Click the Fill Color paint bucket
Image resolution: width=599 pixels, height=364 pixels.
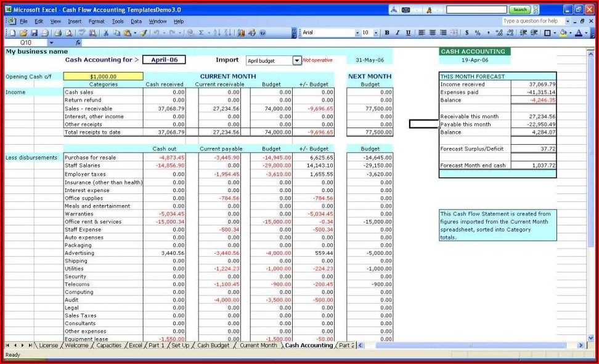[x=563, y=33]
